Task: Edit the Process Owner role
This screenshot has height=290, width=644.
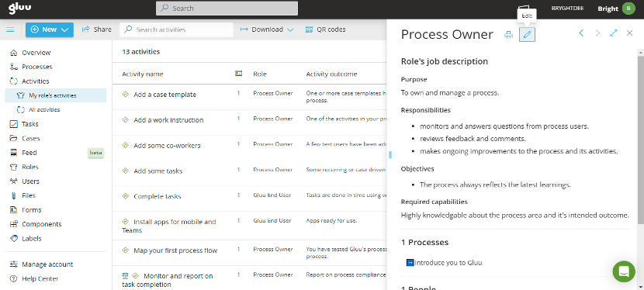Action: tap(527, 35)
